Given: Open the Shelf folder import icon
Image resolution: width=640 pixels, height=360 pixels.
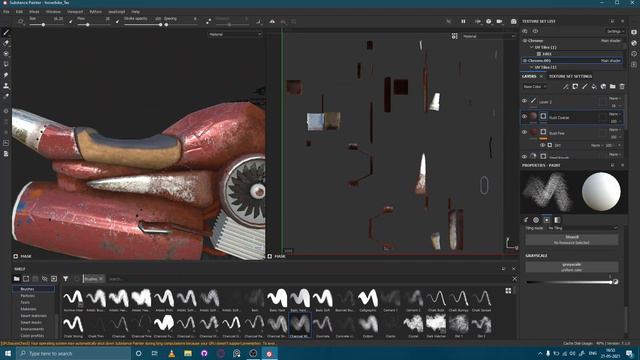Looking at the screenshot, I should [16, 279].
